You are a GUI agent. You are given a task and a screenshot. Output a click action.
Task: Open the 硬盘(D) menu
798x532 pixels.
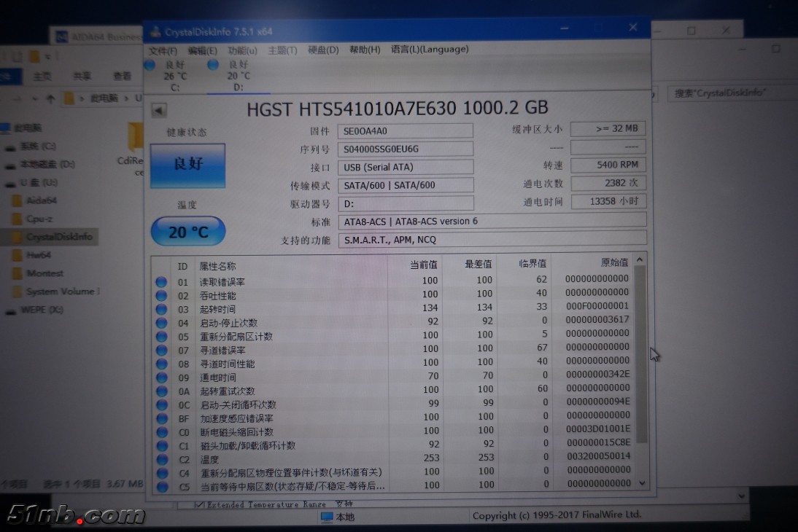point(323,50)
